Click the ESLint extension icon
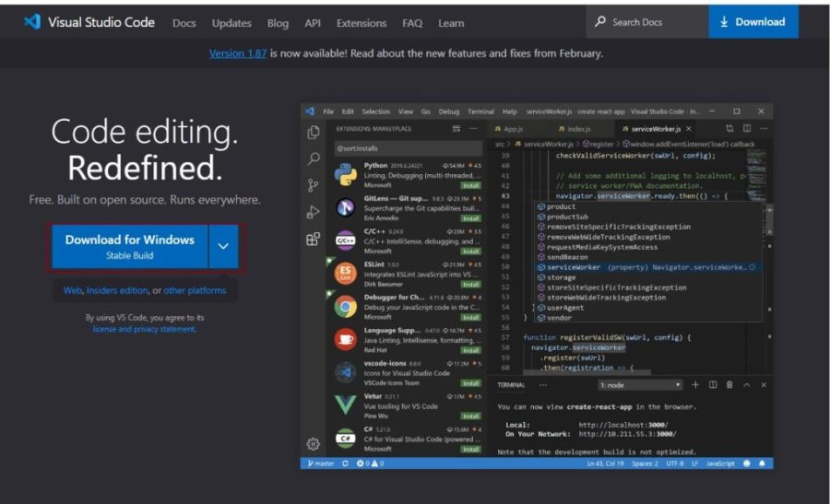The width and height of the screenshot is (830, 504). 345,274
